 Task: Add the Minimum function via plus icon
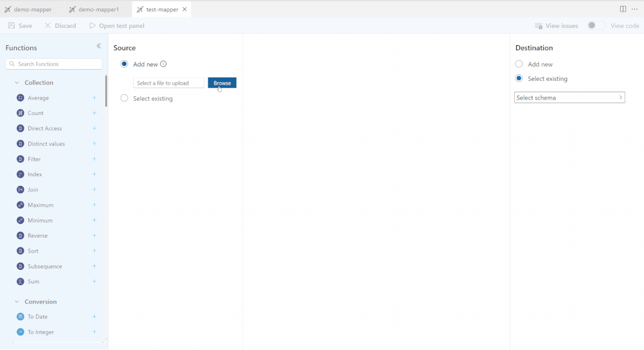[94, 220]
